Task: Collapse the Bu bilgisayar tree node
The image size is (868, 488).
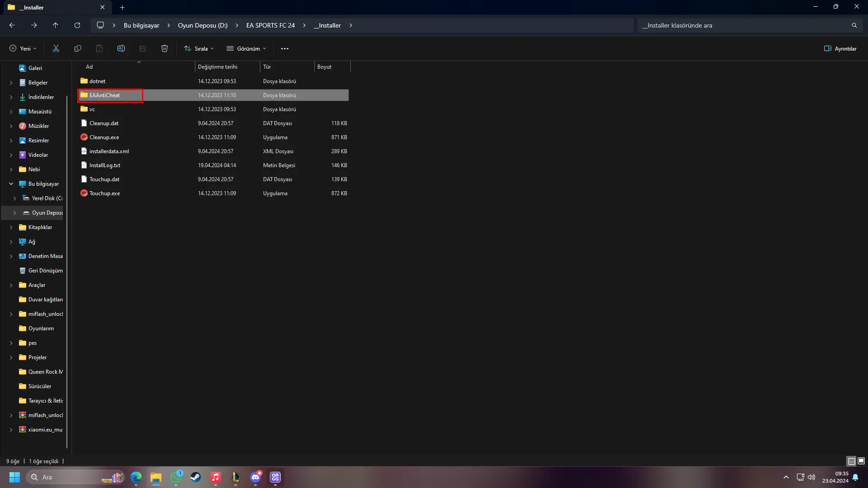Action: point(11,184)
